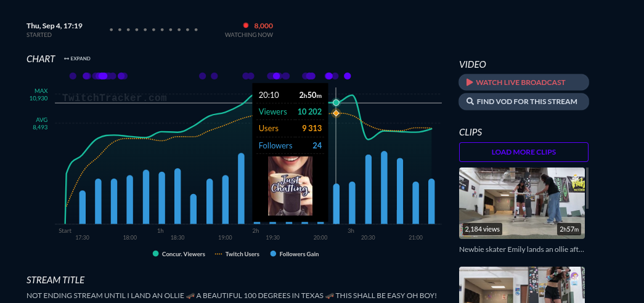
Task: Click the Followers 24 tooltip row
Action: tap(290, 146)
